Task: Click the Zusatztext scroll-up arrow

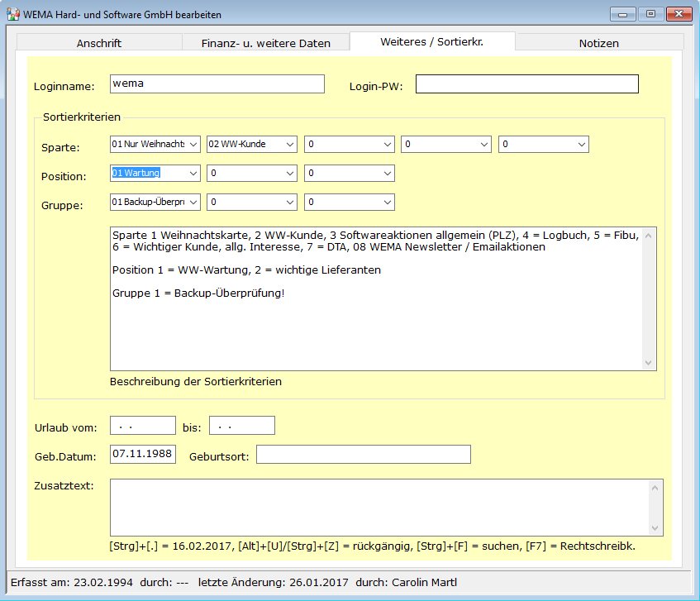Action: (655, 488)
